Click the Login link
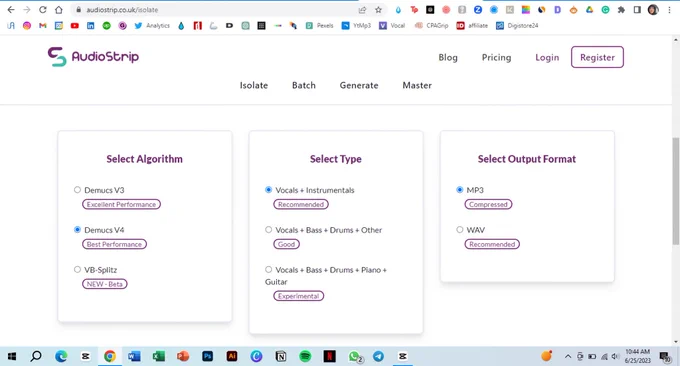 point(547,57)
